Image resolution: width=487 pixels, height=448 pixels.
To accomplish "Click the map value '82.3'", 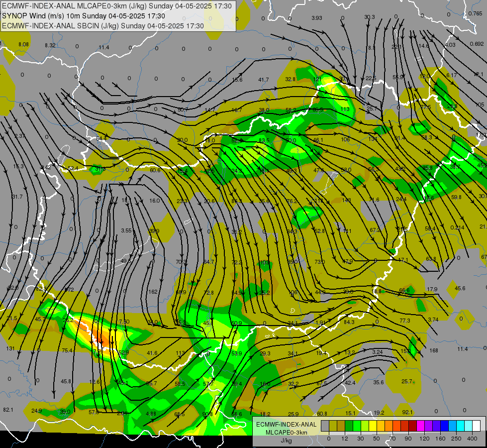I will [x=41, y=289].
